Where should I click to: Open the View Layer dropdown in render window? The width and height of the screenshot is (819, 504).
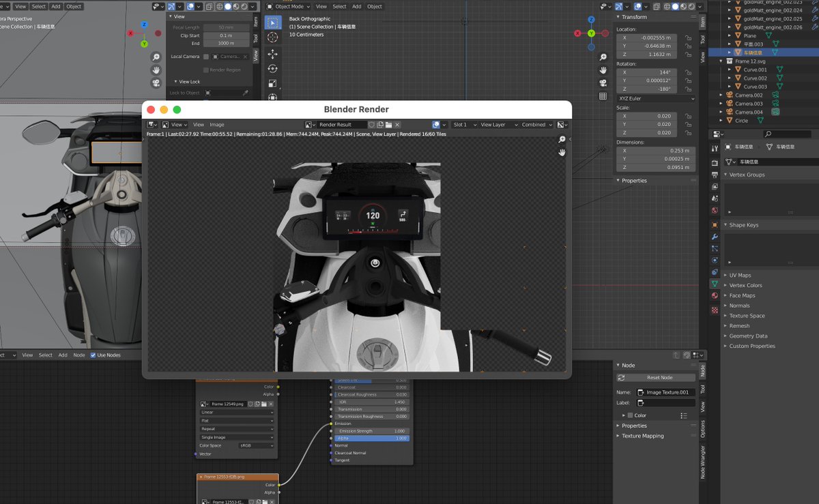pos(498,125)
